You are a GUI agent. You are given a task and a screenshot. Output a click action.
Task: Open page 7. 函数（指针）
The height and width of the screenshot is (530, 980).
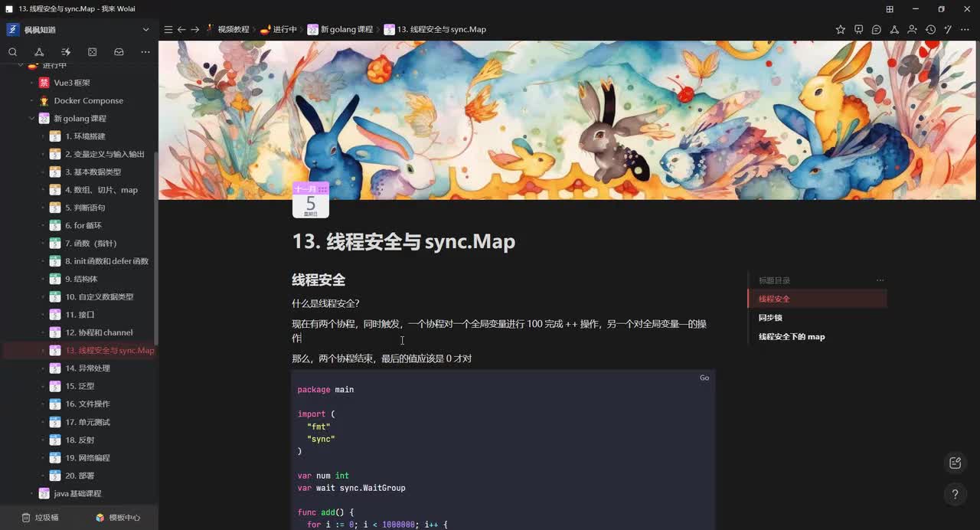coord(91,244)
